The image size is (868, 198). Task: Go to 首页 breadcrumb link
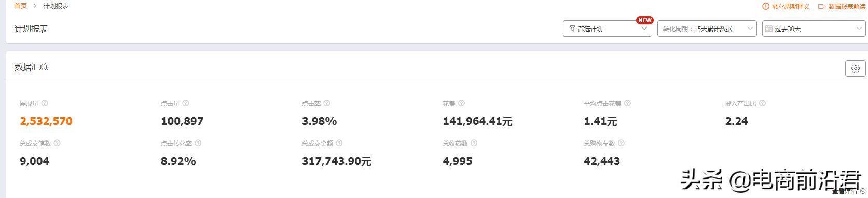[x=21, y=6]
